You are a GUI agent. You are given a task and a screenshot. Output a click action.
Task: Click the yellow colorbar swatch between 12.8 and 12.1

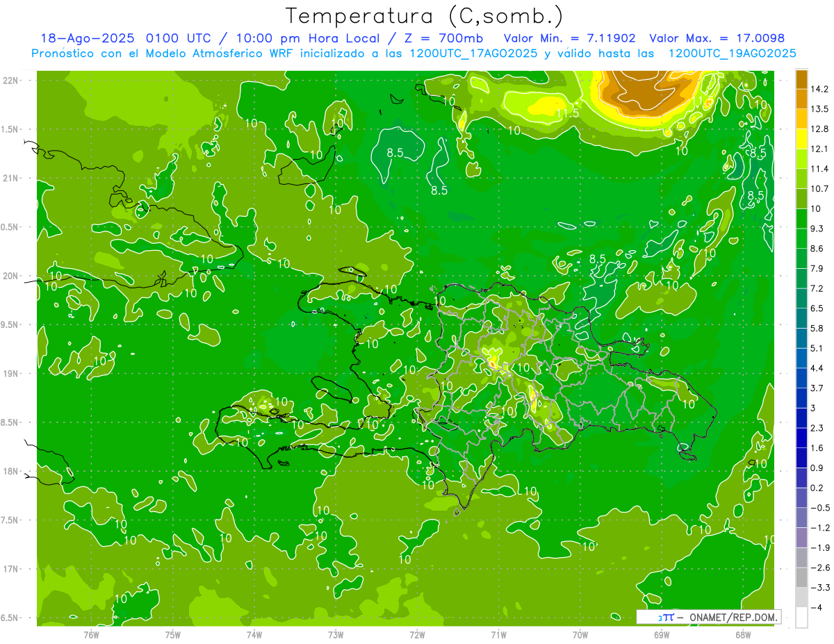[801, 139]
